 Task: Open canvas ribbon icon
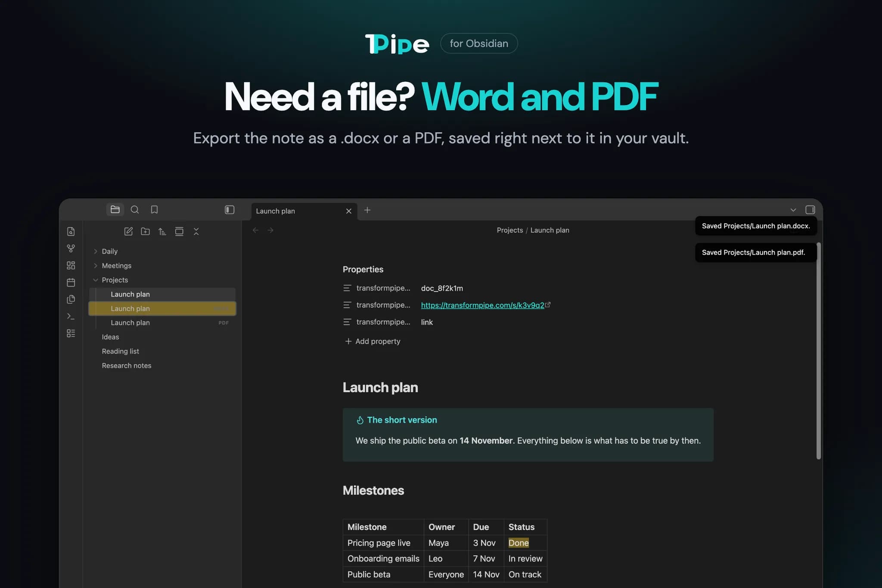tap(71, 265)
